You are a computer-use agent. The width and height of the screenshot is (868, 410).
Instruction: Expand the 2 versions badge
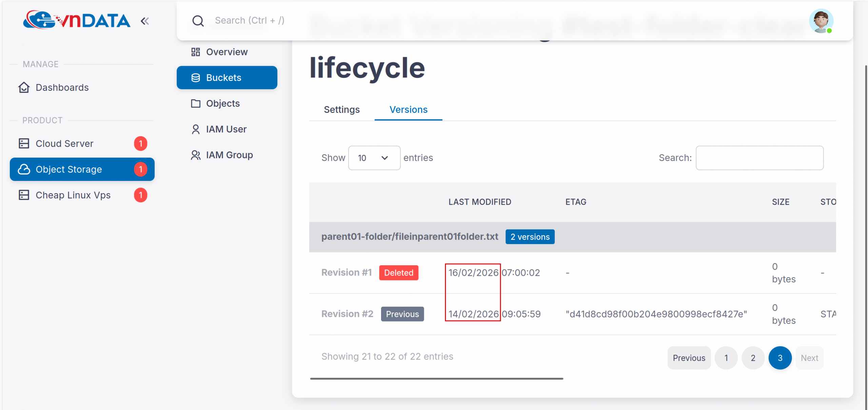(530, 237)
